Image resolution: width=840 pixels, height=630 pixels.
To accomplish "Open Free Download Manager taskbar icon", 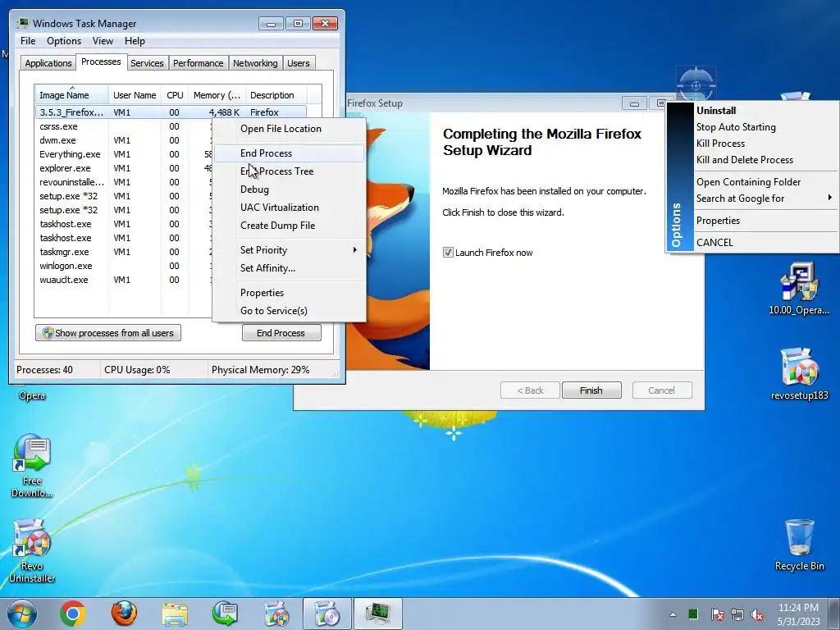I will (225, 614).
